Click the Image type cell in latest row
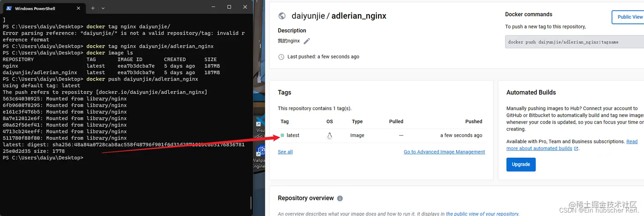The width and height of the screenshot is (644, 216). [x=357, y=135]
